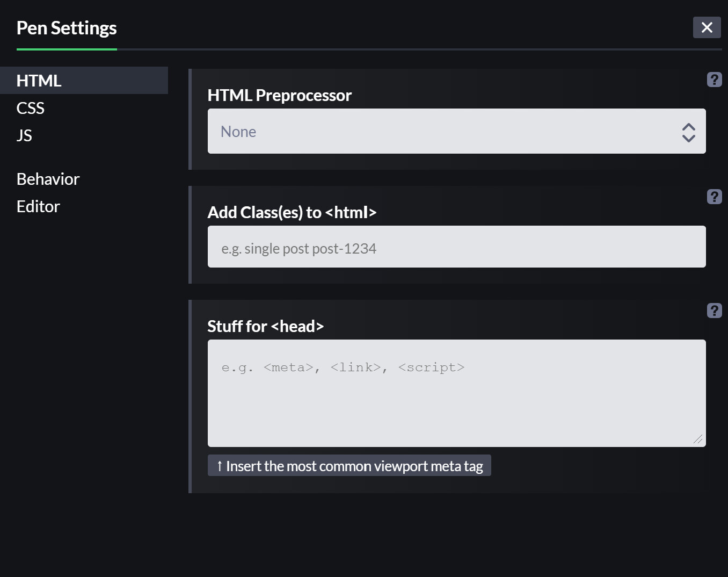Viewport: 728px width, 577px height.
Task: Click the Pen Settings title
Action: (x=67, y=28)
